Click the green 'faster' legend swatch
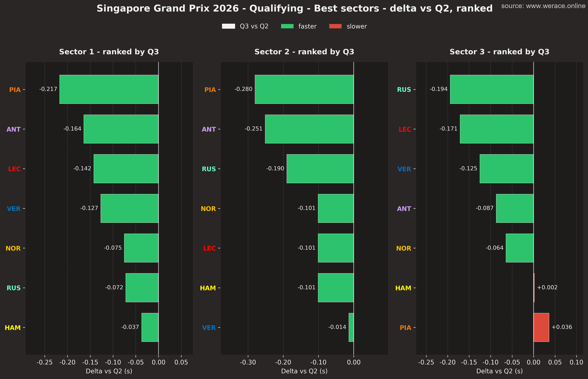Viewport: 588px width, 379px height. pos(287,26)
